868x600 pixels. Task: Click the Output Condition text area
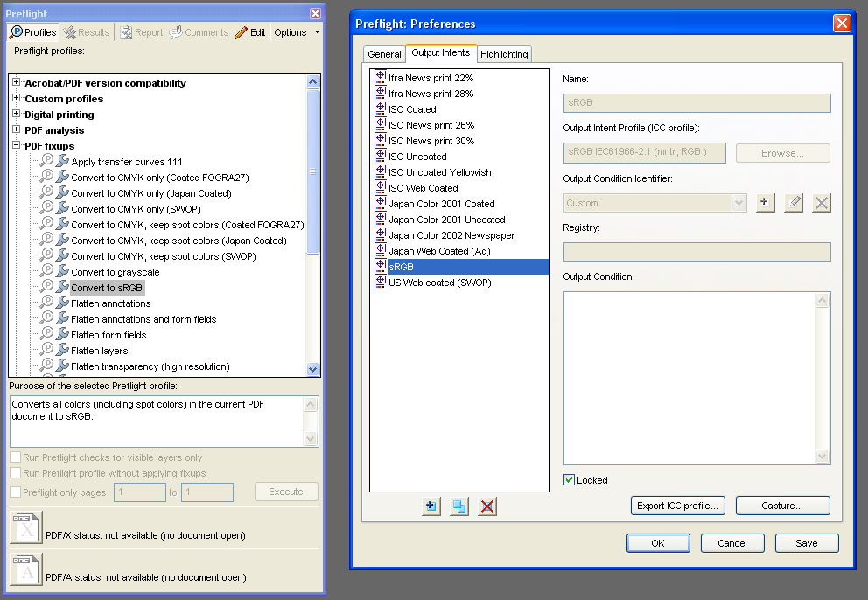coord(689,378)
